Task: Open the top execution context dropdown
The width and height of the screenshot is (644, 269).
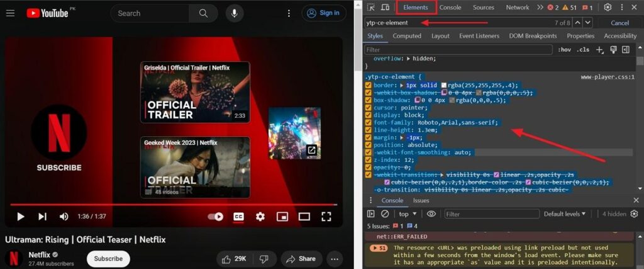Action: [408, 214]
